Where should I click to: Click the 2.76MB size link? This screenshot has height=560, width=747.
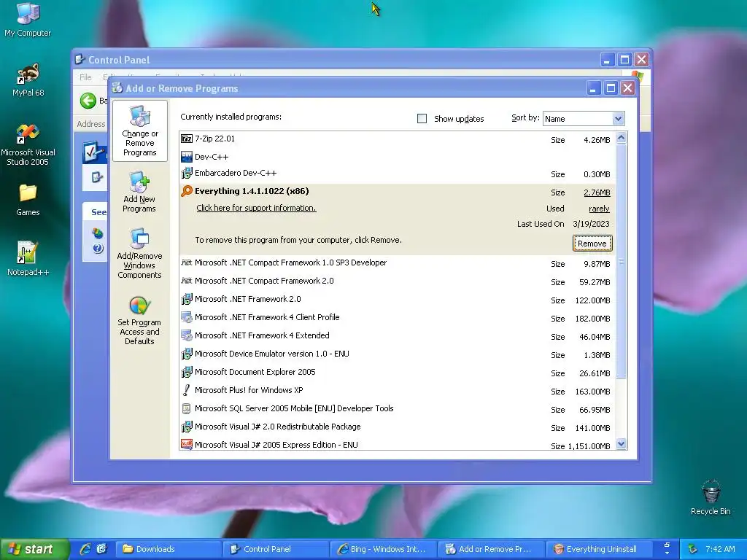(x=597, y=192)
